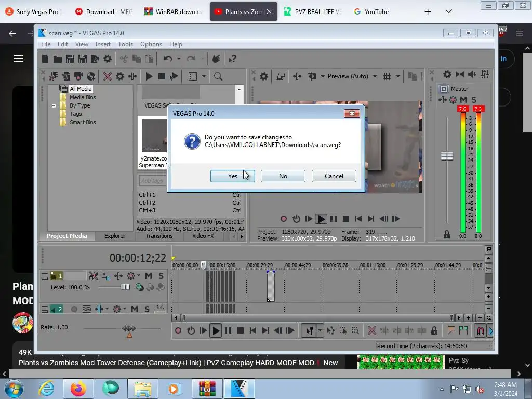
Task: Open the Tools menu
Action: click(x=125, y=44)
